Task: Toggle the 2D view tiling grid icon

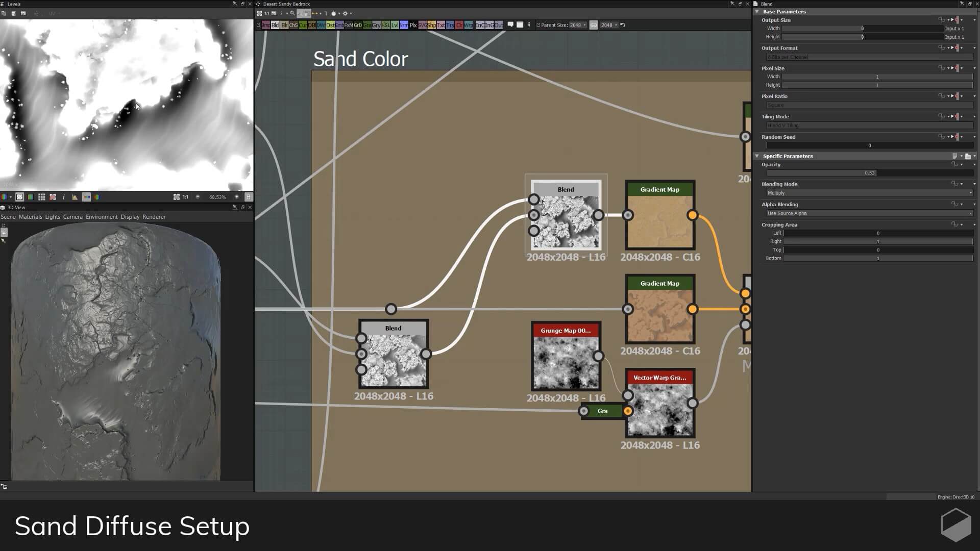Action: click(41, 197)
